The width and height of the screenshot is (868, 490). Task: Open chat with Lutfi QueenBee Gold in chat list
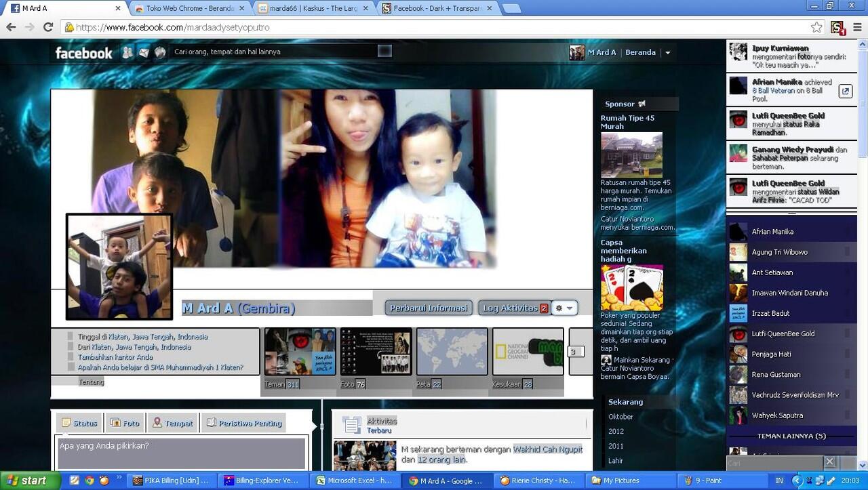[x=791, y=333]
